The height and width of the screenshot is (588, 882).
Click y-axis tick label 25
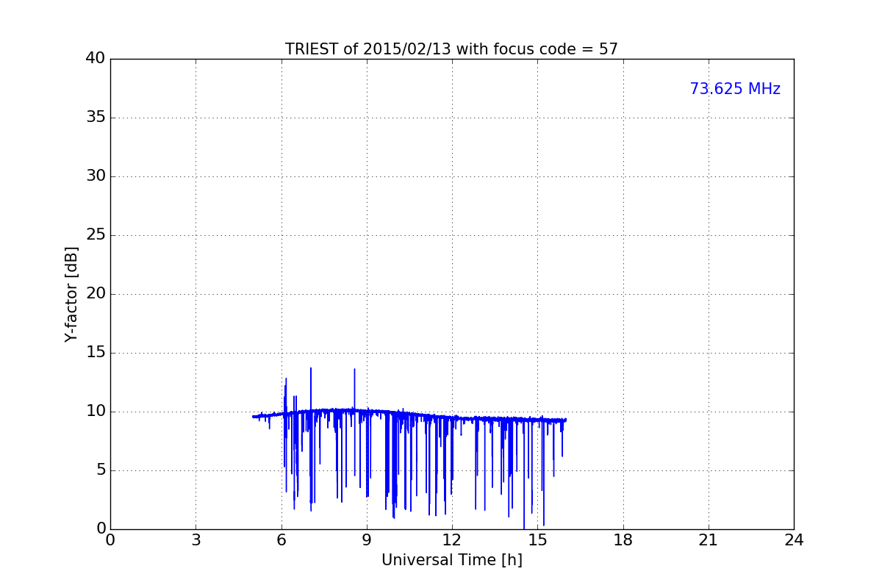(95, 235)
